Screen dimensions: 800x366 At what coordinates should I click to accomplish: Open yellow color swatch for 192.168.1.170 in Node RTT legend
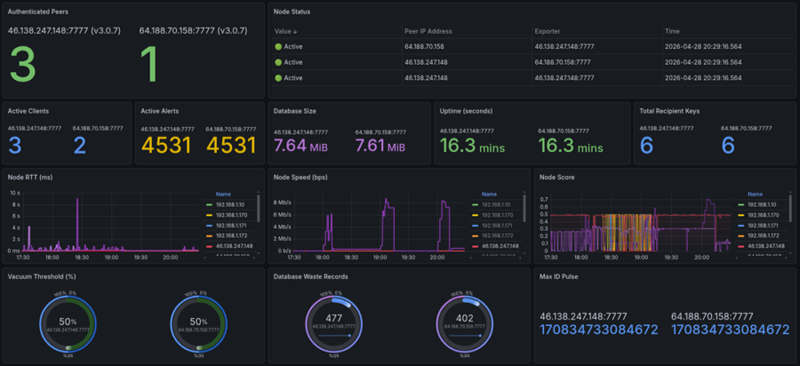tap(209, 215)
